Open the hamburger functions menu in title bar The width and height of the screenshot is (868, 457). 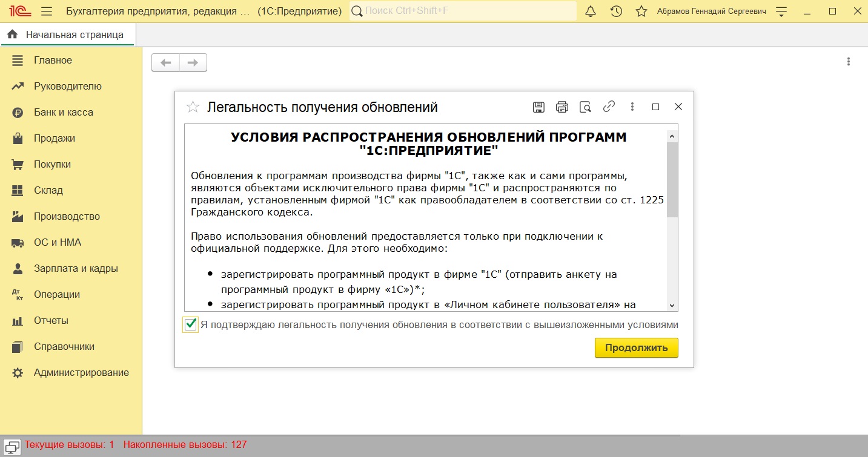(x=47, y=11)
